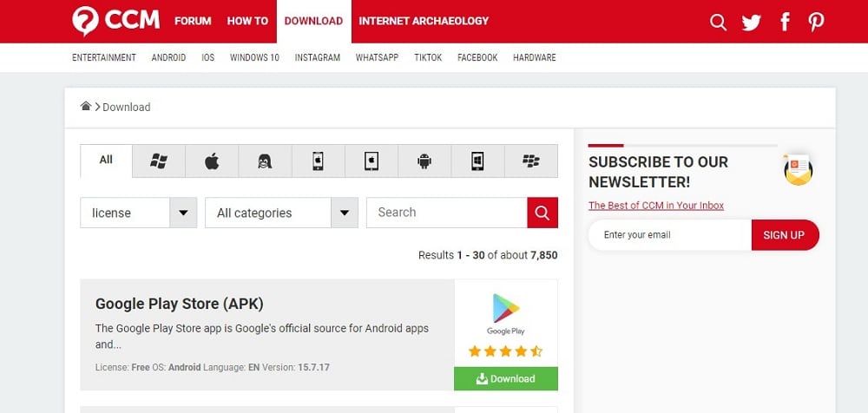Open the Google Play Store (APK) title
Viewport: 868px width, 413px height.
pyautogui.click(x=180, y=304)
